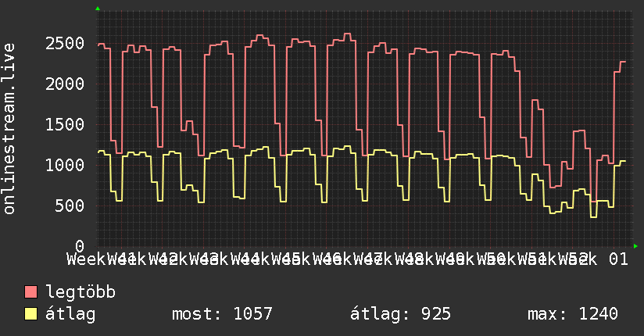Click the 500 y-axis label
This screenshot has height=336, width=644.
(70, 206)
